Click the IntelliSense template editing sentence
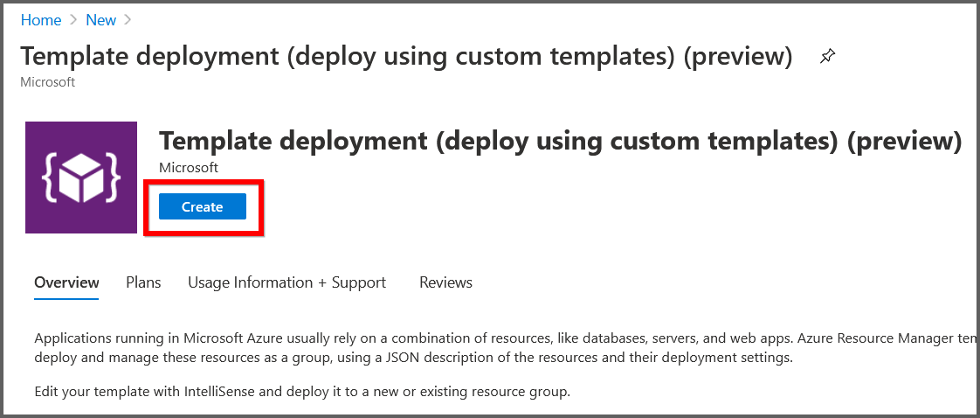This screenshot has width=980, height=418. coord(302,391)
